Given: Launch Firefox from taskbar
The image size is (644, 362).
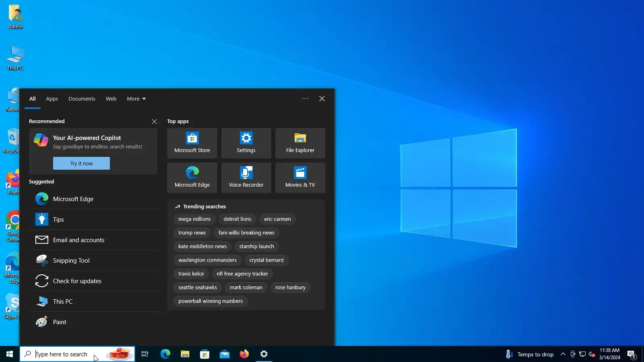Looking at the screenshot, I should 244,354.
